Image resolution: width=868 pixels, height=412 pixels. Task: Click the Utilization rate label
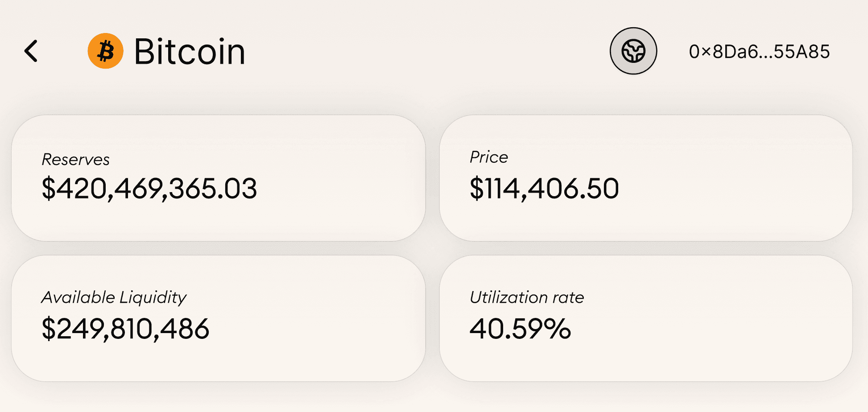pos(527,297)
